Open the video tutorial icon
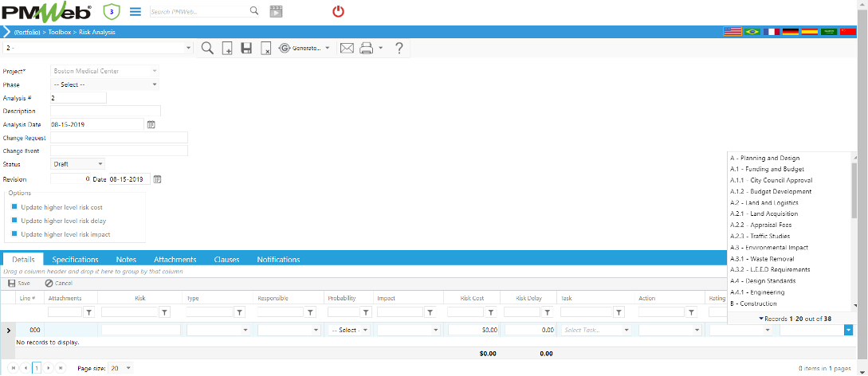 (276, 11)
